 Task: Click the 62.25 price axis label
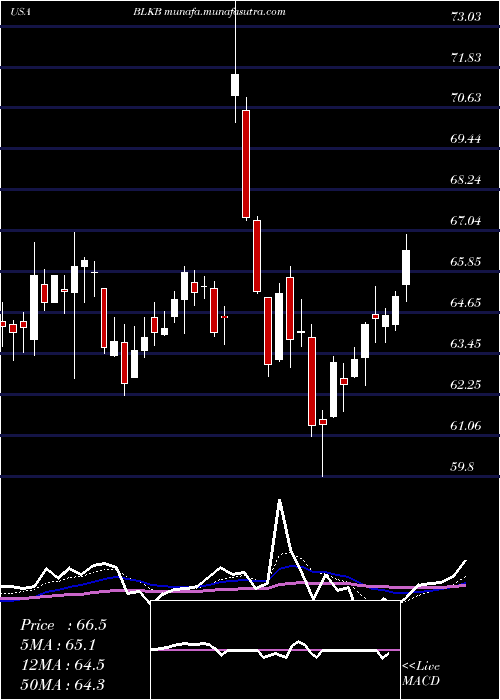tap(466, 385)
